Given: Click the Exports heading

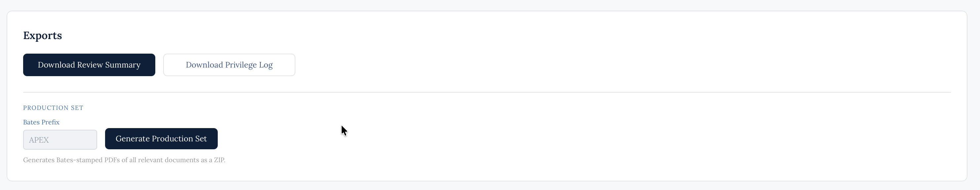Looking at the screenshot, I should (43, 35).
